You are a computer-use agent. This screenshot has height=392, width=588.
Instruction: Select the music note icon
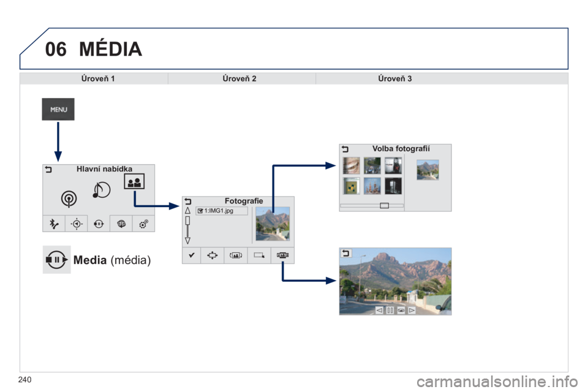click(101, 190)
